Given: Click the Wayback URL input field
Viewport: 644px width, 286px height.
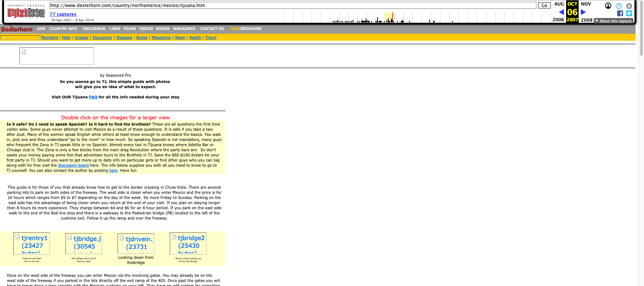Looking at the screenshot, I should point(292,6).
